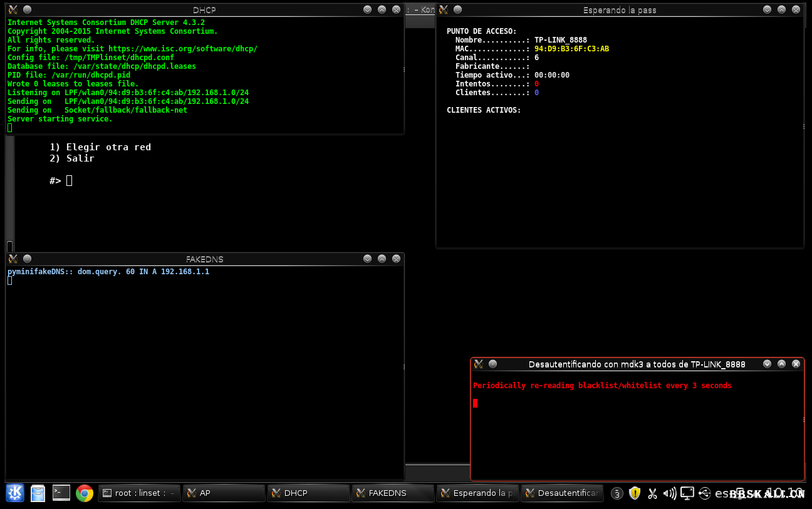Launch the file manager from taskbar
This screenshot has height=509, width=812.
pos(38,493)
